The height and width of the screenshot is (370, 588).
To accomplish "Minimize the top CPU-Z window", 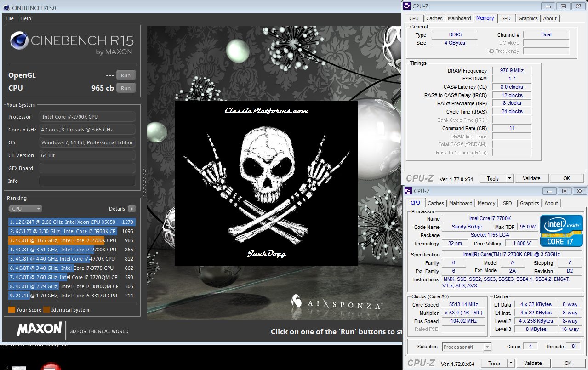I will [548, 6].
